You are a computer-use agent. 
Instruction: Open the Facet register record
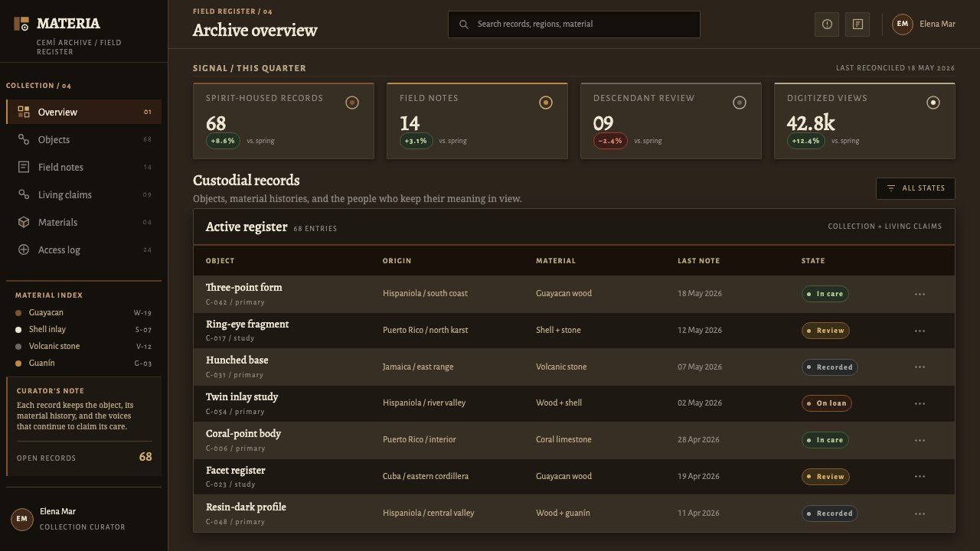click(x=236, y=471)
